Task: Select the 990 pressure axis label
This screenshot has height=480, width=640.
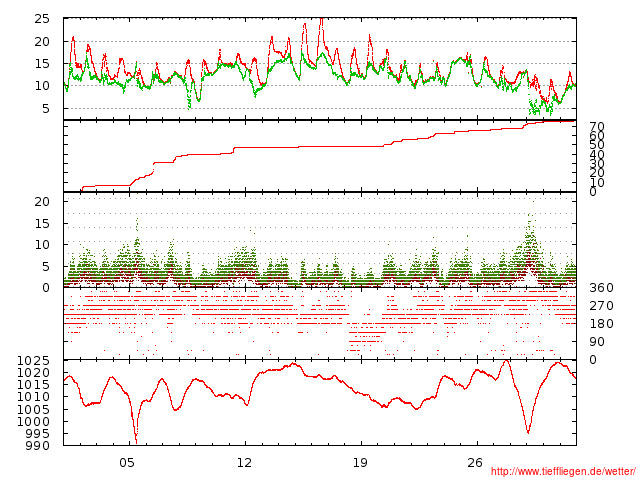Action: click(38, 445)
